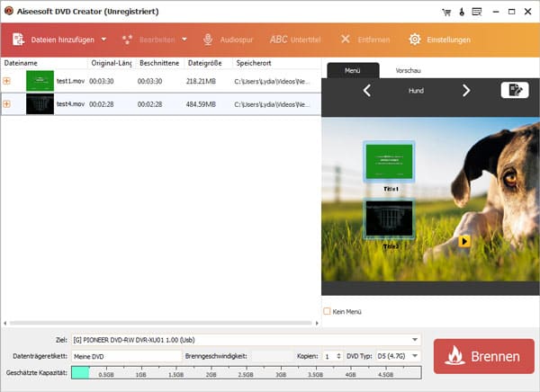Click the edit menu template icon
Screen dimensions: 540x392
pyautogui.click(x=515, y=90)
